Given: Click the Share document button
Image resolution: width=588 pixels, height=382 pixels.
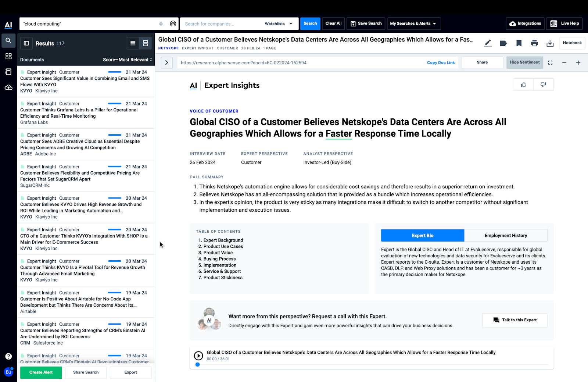Looking at the screenshot, I should pyautogui.click(x=482, y=63).
